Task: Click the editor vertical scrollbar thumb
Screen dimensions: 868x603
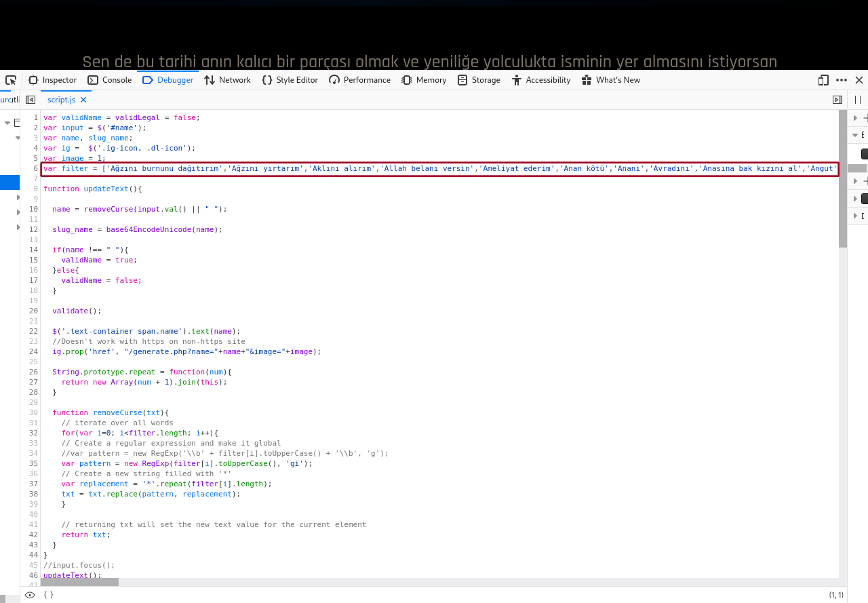Action: (843, 179)
